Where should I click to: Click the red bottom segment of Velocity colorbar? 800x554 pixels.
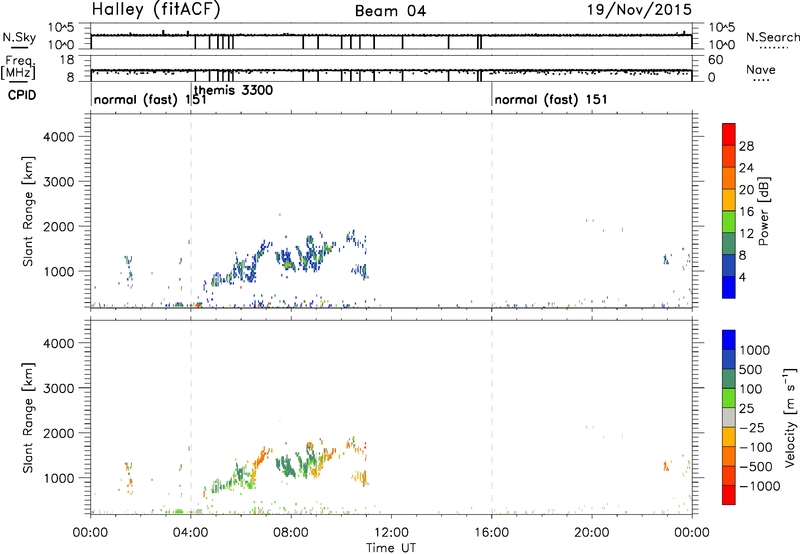tap(729, 495)
